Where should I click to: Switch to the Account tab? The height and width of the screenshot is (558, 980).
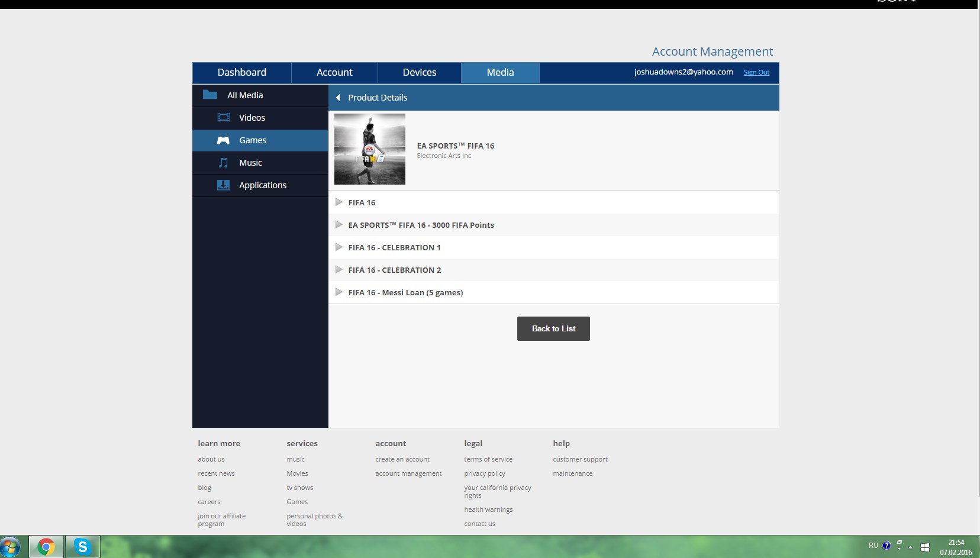coord(334,72)
